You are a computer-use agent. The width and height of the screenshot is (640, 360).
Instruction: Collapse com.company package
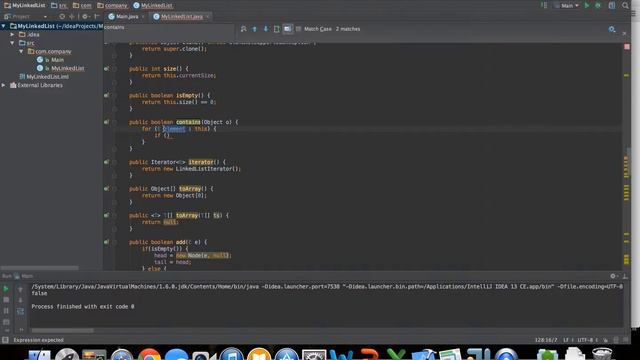[x=21, y=51]
